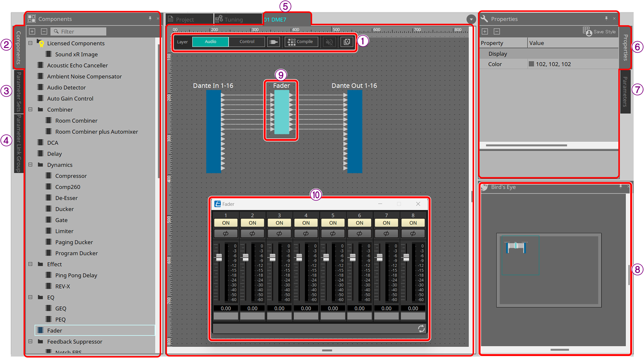Screen dimensions: 644x360
Task: Switch layer to Control
Action: (246, 42)
